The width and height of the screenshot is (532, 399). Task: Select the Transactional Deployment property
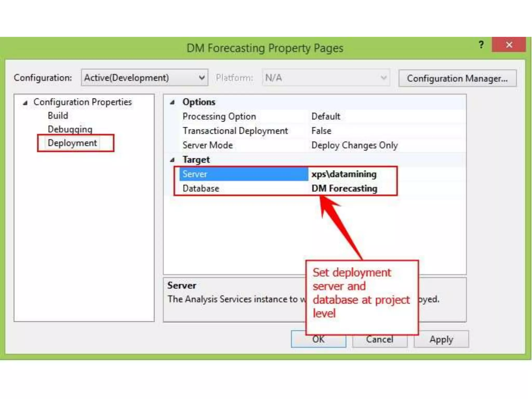click(235, 131)
